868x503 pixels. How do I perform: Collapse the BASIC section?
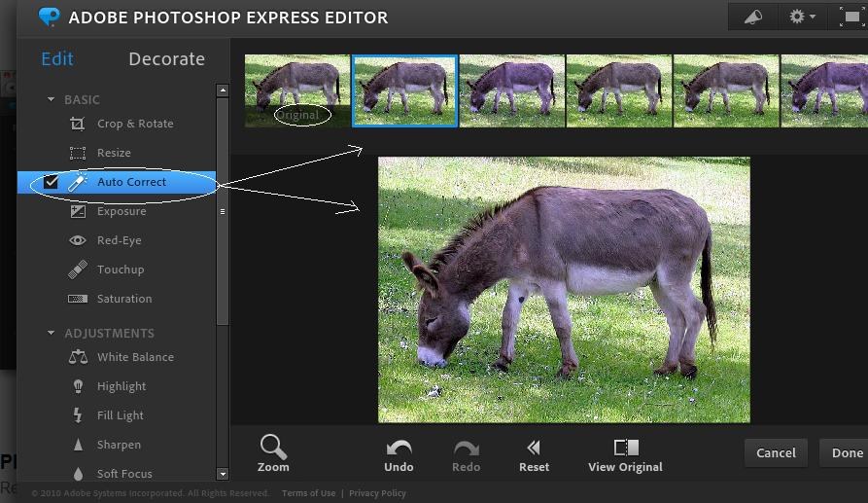pos(52,99)
